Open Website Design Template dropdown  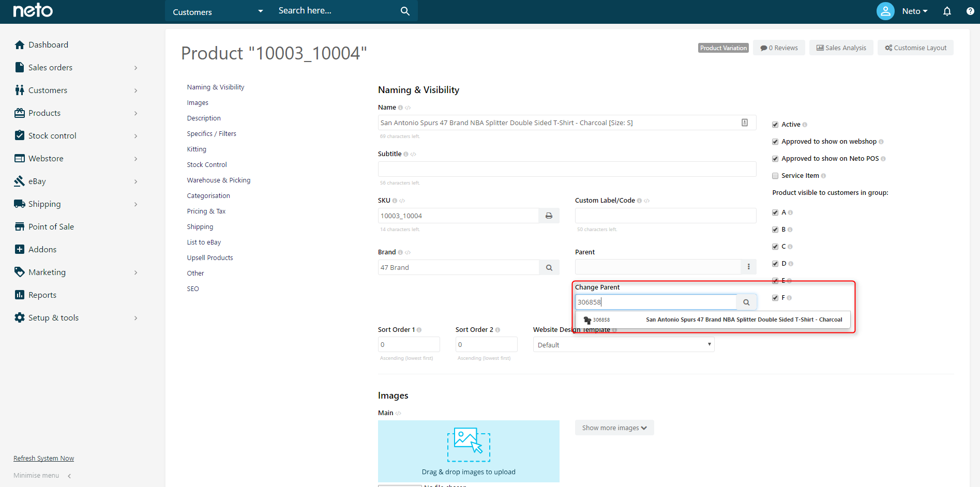point(624,345)
